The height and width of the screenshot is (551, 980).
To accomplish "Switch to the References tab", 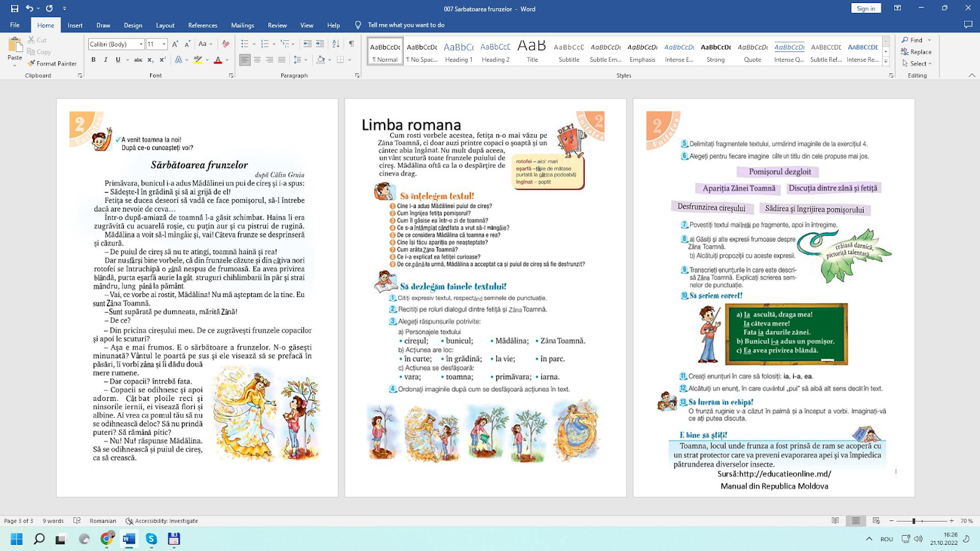I will coord(203,25).
